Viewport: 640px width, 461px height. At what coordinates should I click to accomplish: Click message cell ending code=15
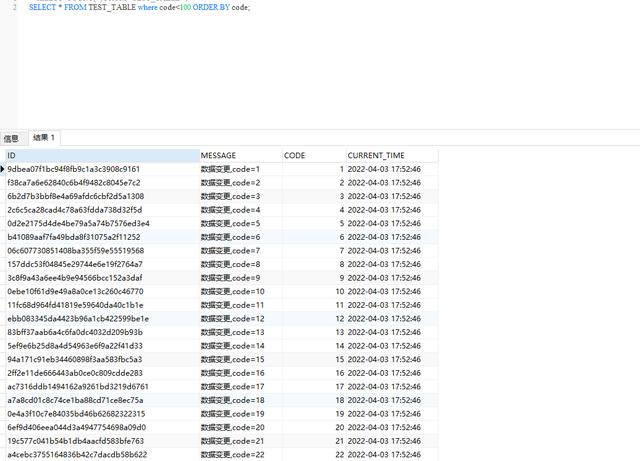tap(240, 359)
